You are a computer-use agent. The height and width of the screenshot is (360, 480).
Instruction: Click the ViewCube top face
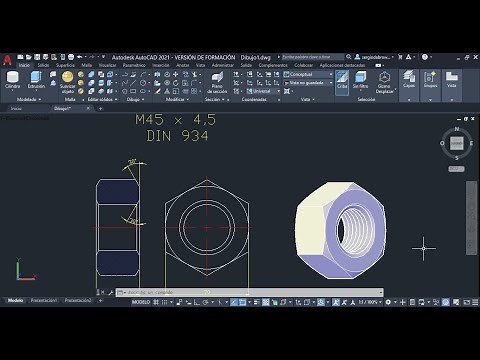(x=457, y=143)
